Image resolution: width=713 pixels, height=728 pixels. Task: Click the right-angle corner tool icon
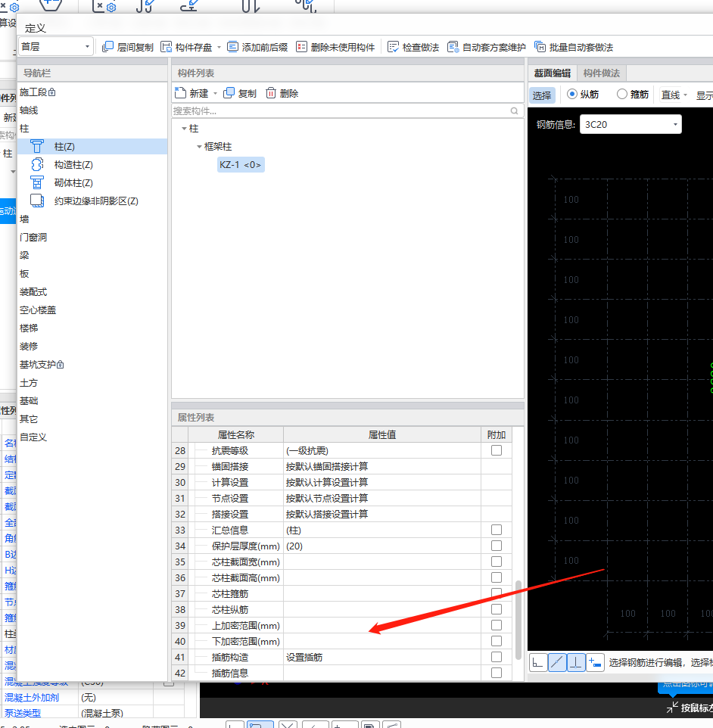click(x=538, y=662)
